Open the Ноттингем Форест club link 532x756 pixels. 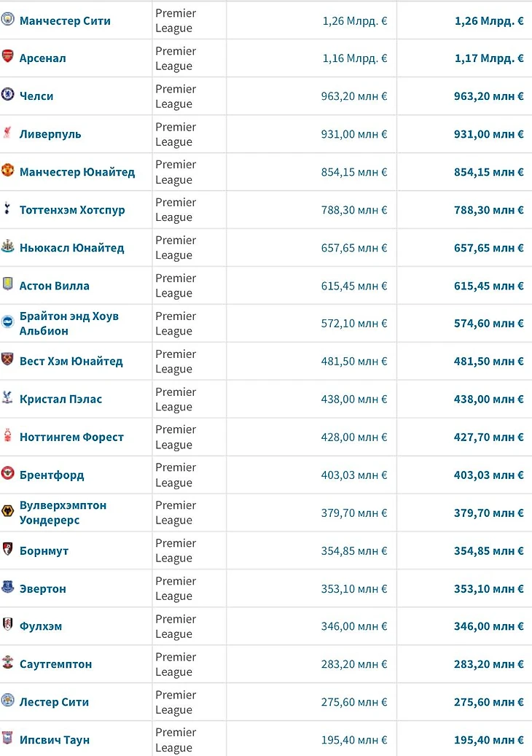(x=71, y=437)
